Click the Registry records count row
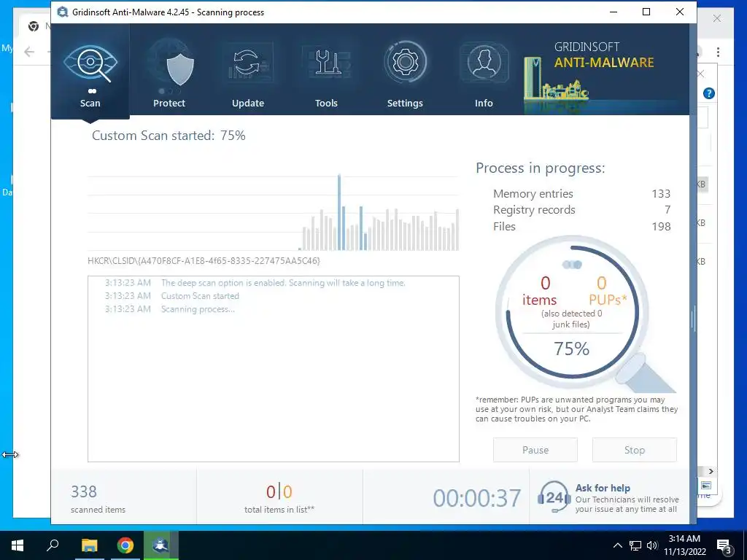 [581, 210]
